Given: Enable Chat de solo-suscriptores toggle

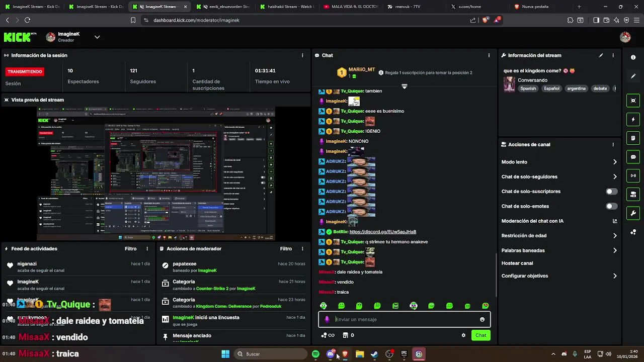Looking at the screenshot, I should [611, 192].
